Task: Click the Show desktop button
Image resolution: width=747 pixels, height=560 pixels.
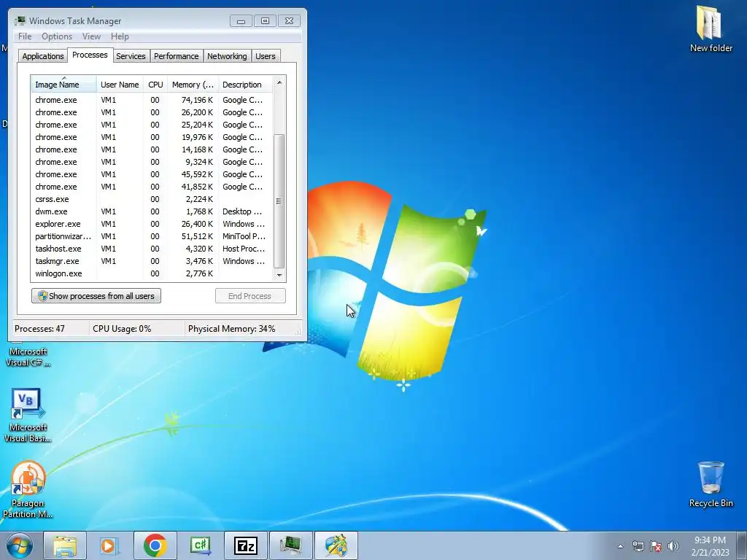Action: coord(742,545)
